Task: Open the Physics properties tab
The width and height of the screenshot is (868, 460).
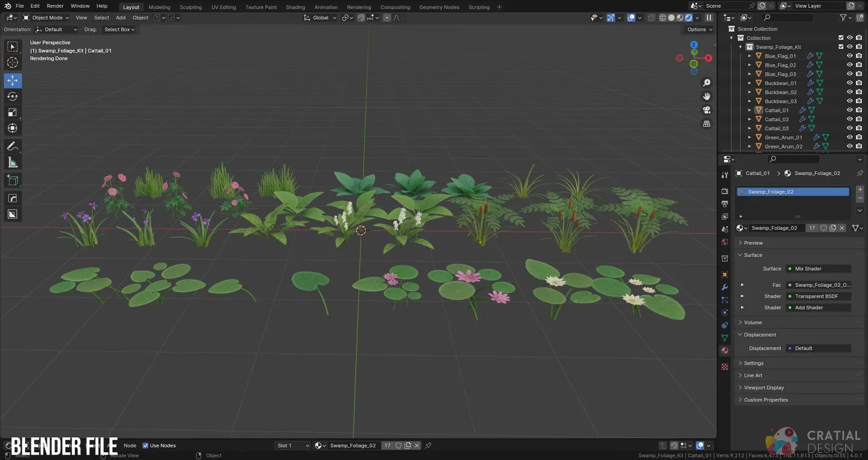Action: click(x=725, y=312)
